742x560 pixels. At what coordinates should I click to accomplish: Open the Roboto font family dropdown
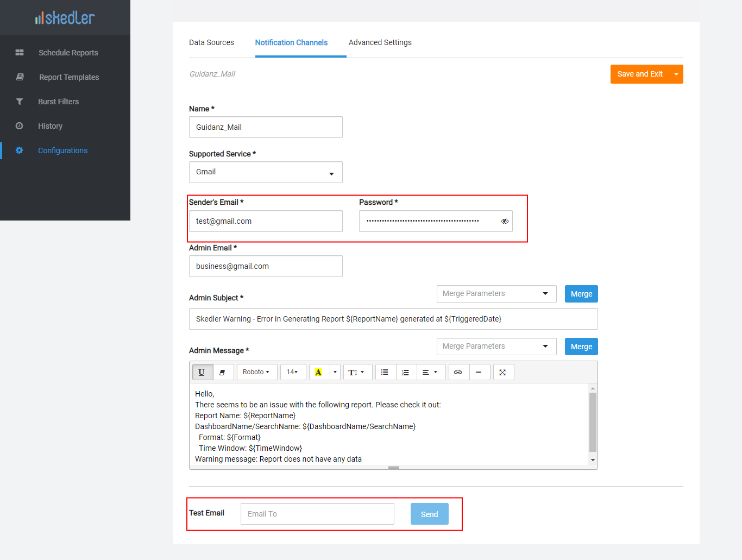click(257, 372)
